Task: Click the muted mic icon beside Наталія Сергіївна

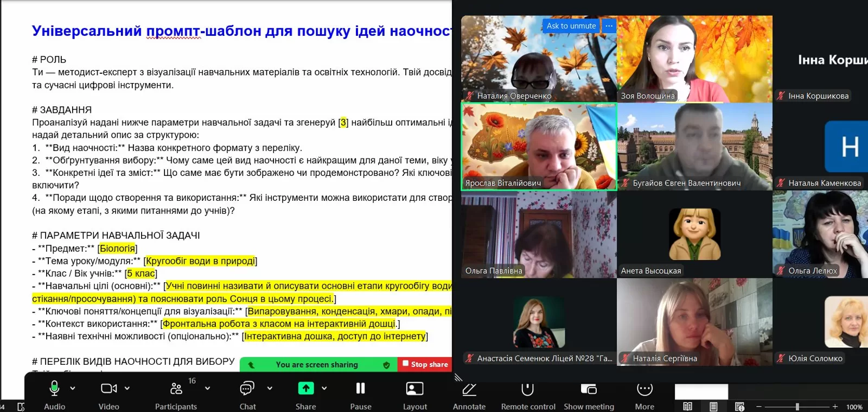Action: [626, 358]
